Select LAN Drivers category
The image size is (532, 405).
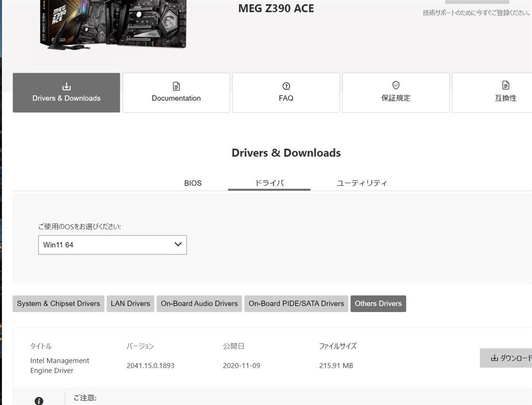(x=130, y=304)
